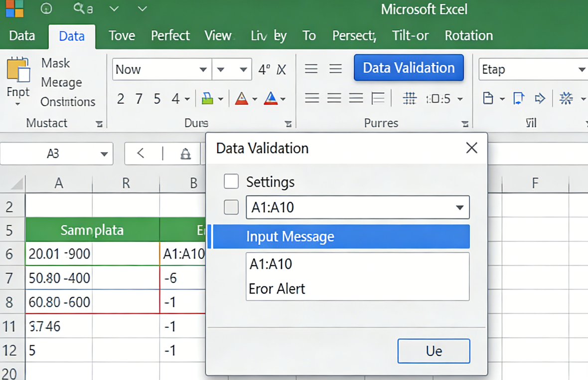
Task: Expand the red font color dropdown arrow
Action: click(255, 99)
